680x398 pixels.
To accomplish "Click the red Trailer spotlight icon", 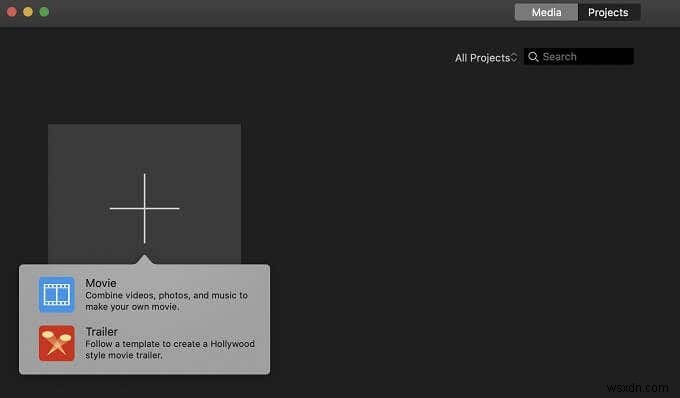I will click(57, 343).
